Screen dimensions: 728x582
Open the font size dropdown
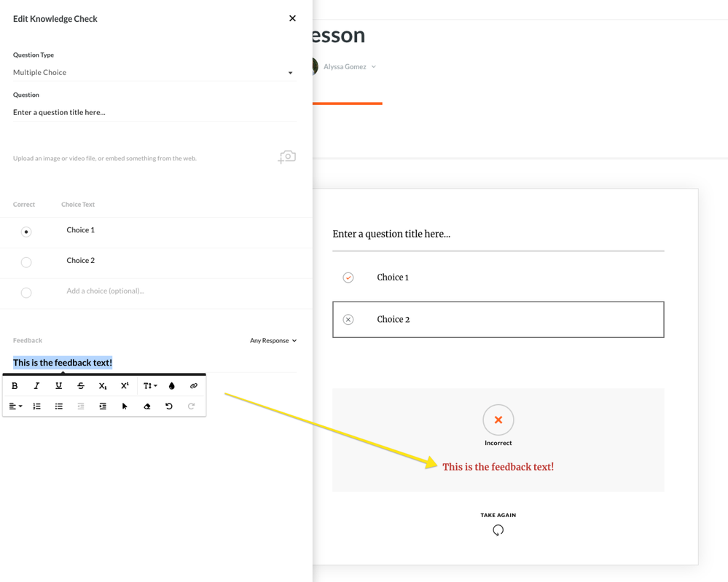149,386
